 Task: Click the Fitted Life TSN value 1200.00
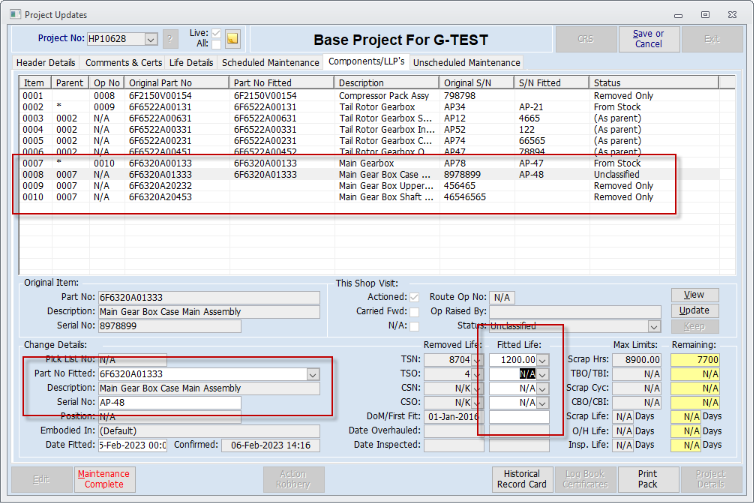coord(514,360)
